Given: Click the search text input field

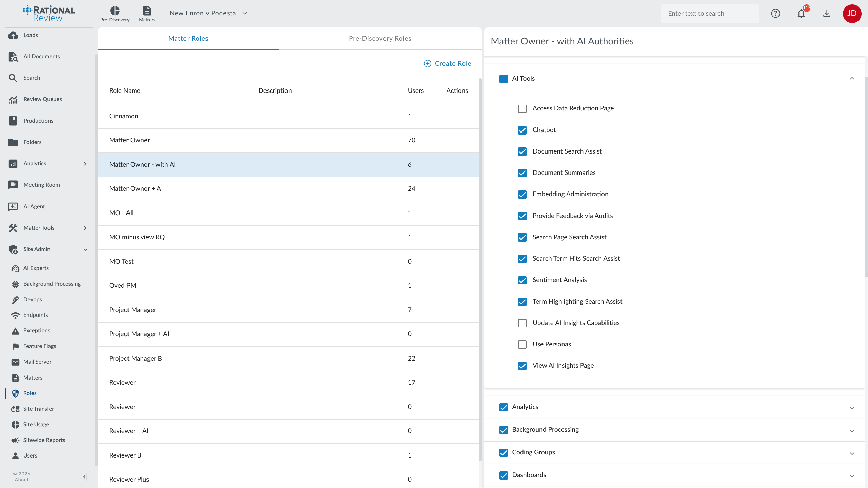Looking at the screenshot, I should (709, 14).
